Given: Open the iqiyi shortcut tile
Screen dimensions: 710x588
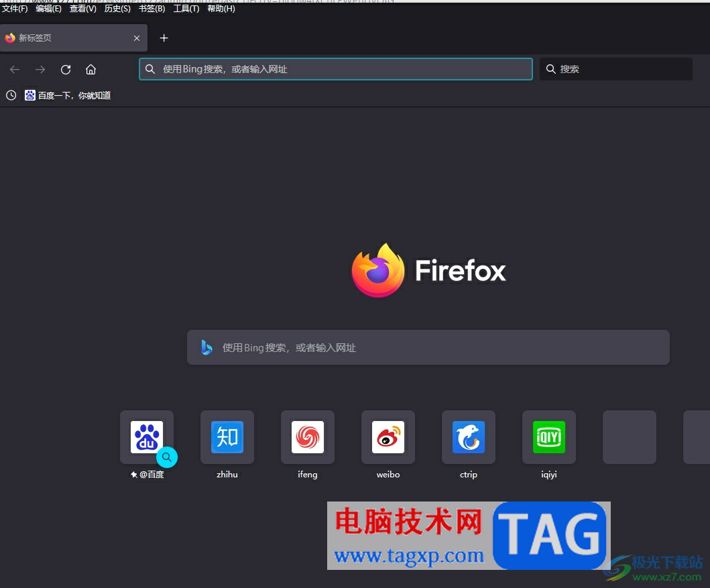Looking at the screenshot, I should 549,437.
